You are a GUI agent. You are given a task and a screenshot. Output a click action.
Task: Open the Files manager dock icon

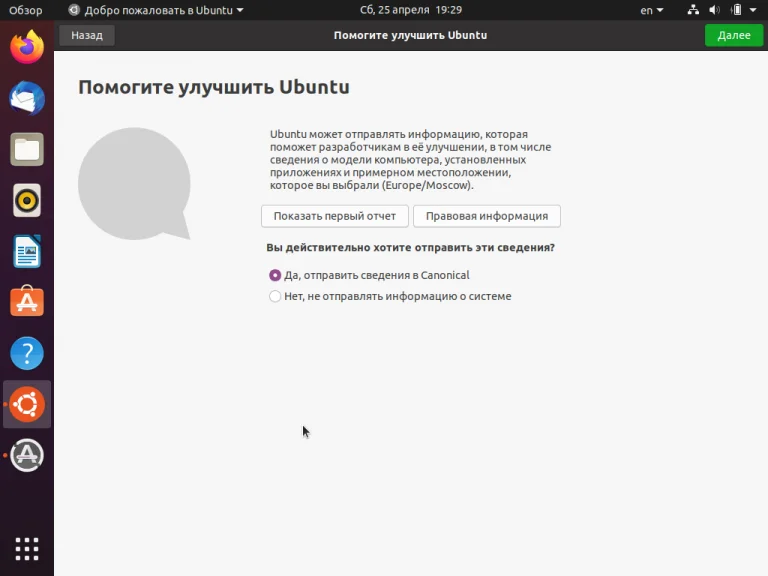point(27,149)
